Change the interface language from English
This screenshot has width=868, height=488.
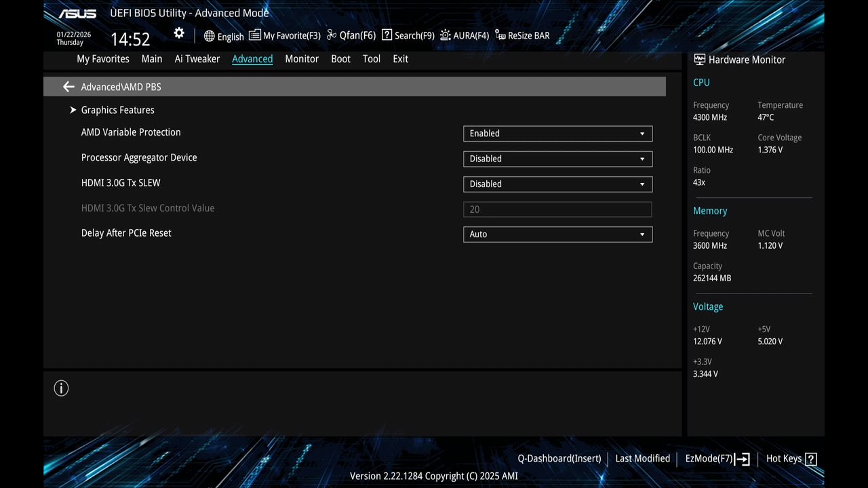[x=224, y=36]
